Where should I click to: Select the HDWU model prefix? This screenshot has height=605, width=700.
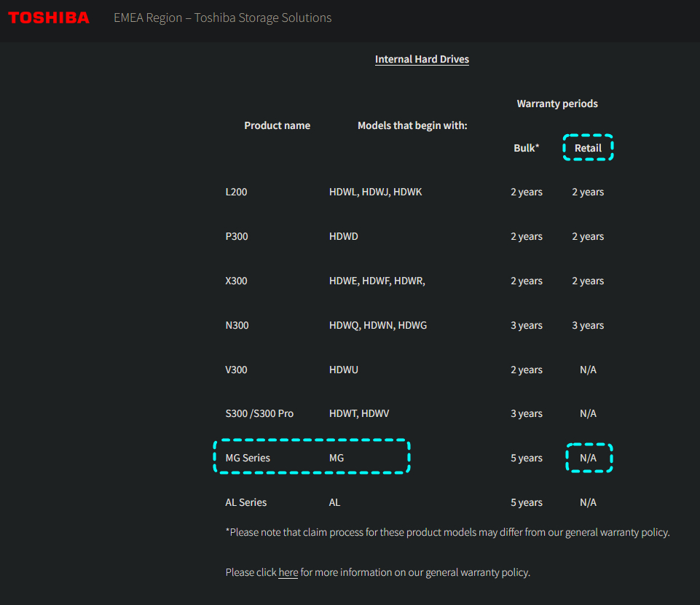[343, 370]
